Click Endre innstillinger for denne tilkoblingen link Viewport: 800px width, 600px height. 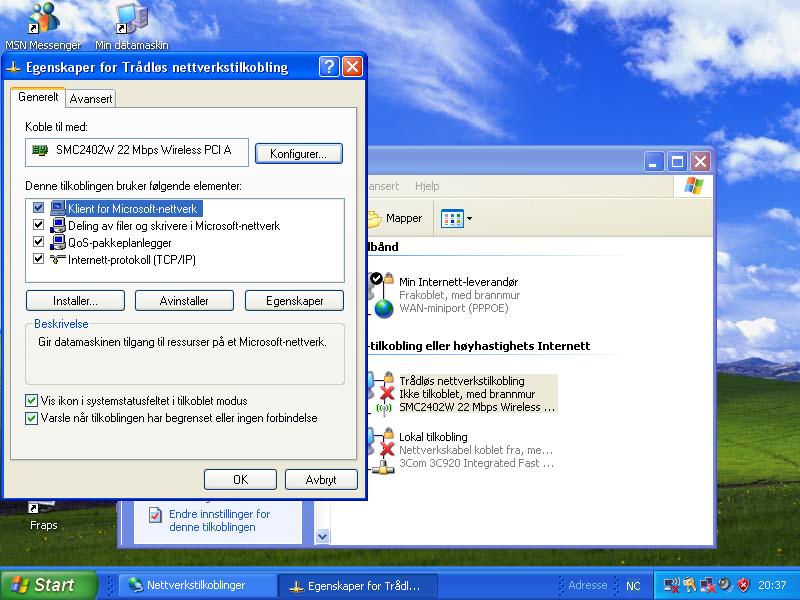pyautogui.click(x=219, y=520)
